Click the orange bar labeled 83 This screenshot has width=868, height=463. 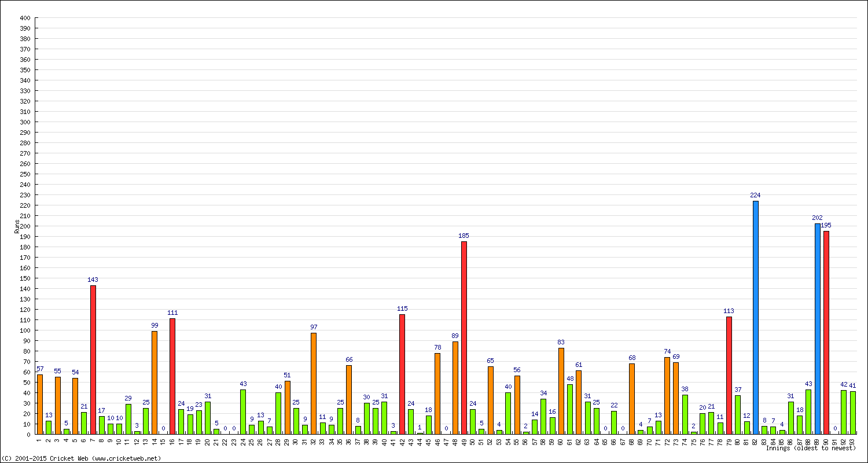(561, 391)
